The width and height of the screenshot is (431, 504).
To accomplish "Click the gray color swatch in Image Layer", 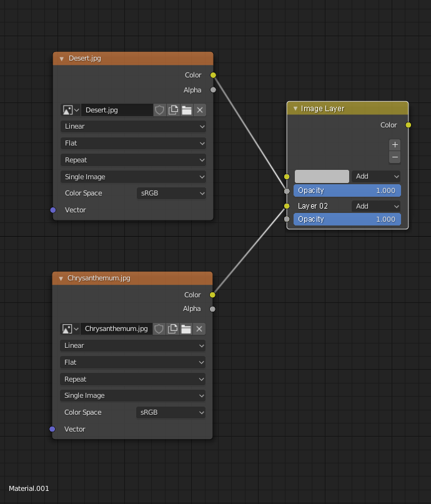I will 322,176.
